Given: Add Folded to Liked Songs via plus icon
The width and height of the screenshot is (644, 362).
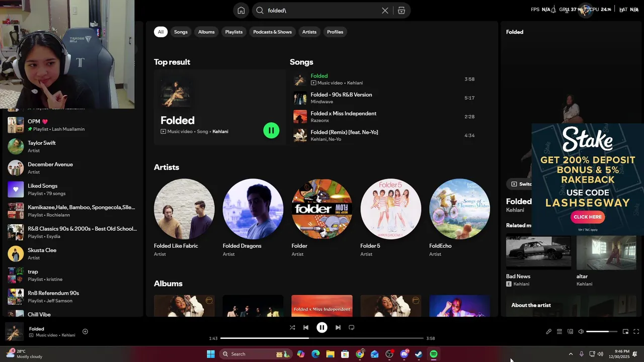Looking at the screenshot, I should (85, 331).
